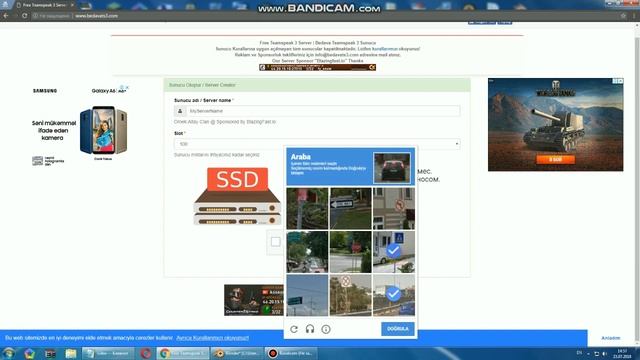The height and width of the screenshot is (360, 640).
Task: Click the DOĞRULA verify button
Action: pos(398,329)
